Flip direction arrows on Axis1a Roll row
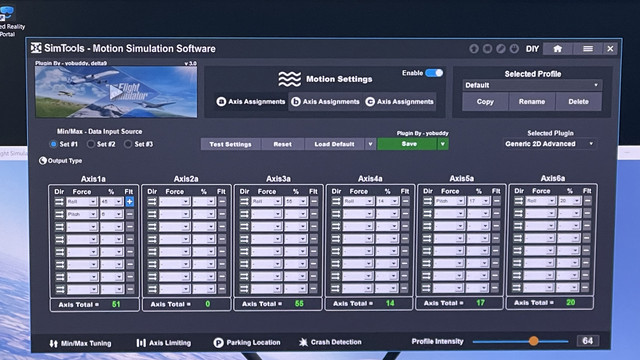The width and height of the screenshot is (640, 360). 60,202
